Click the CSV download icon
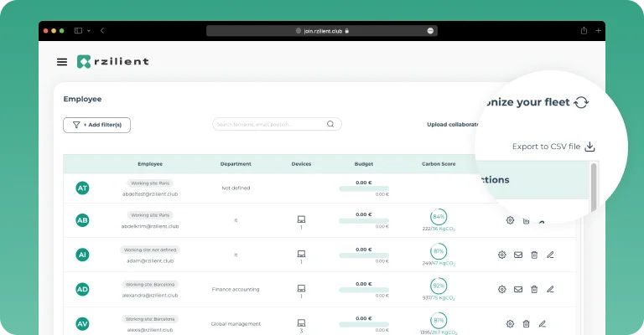Screen dimensions: 644x335 click(x=589, y=147)
